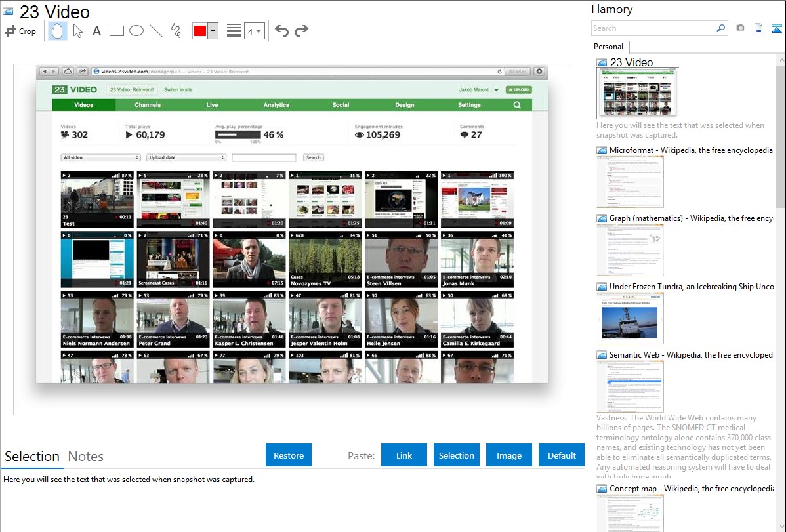Click the green UPLOAD button
This screenshot has height=532, width=786.
click(x=519, y=89)
